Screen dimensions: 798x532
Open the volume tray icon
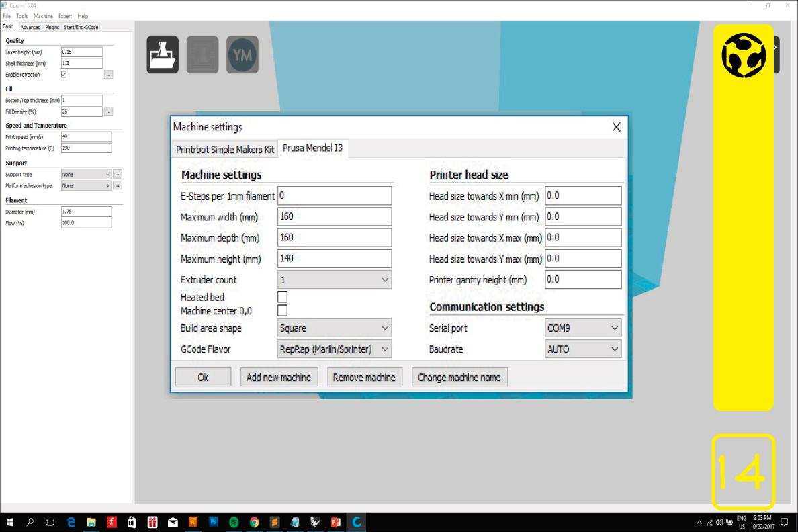pos(719,523)
